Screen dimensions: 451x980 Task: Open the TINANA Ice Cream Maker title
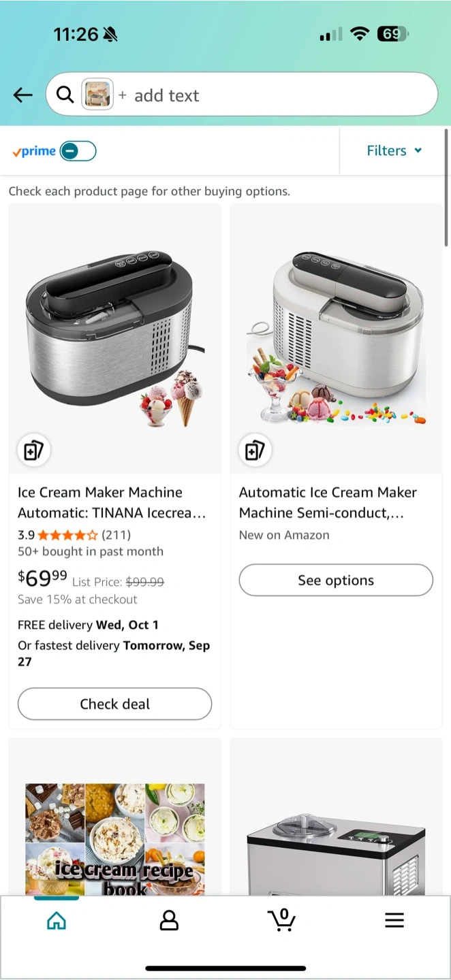tap(112, 502)
